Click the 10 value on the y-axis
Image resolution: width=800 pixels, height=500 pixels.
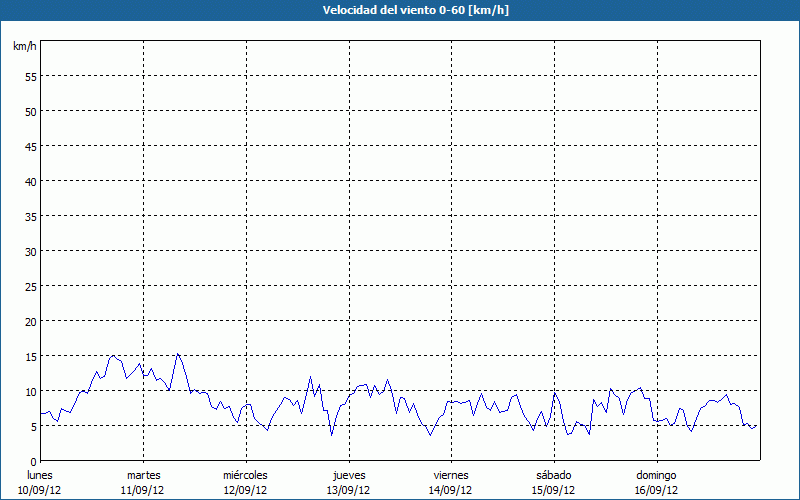coord(30,391)
